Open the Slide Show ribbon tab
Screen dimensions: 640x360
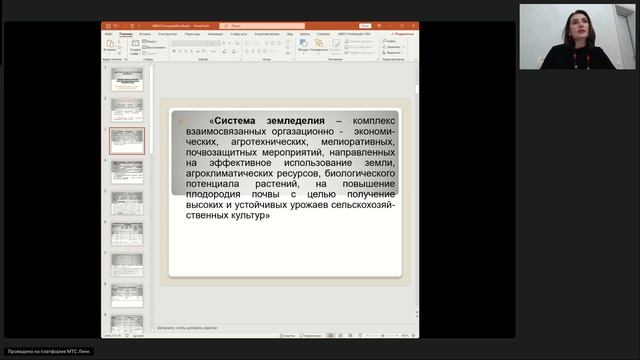coord(239,34)
